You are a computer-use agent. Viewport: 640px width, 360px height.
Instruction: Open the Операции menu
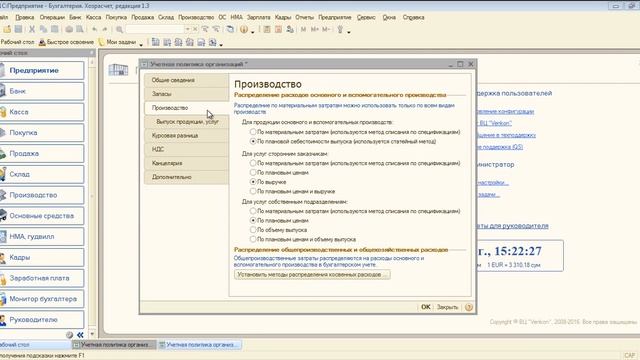click(52, 17)
